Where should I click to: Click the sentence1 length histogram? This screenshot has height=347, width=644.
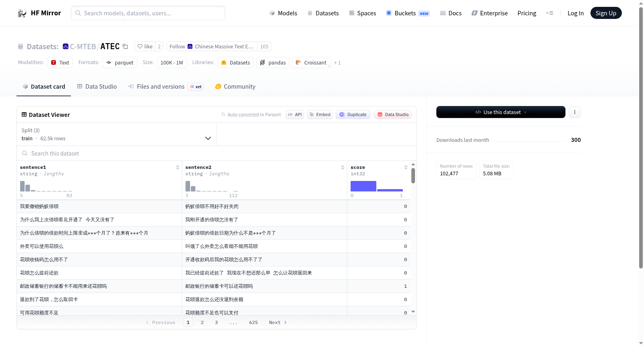(x=46, y=186)
